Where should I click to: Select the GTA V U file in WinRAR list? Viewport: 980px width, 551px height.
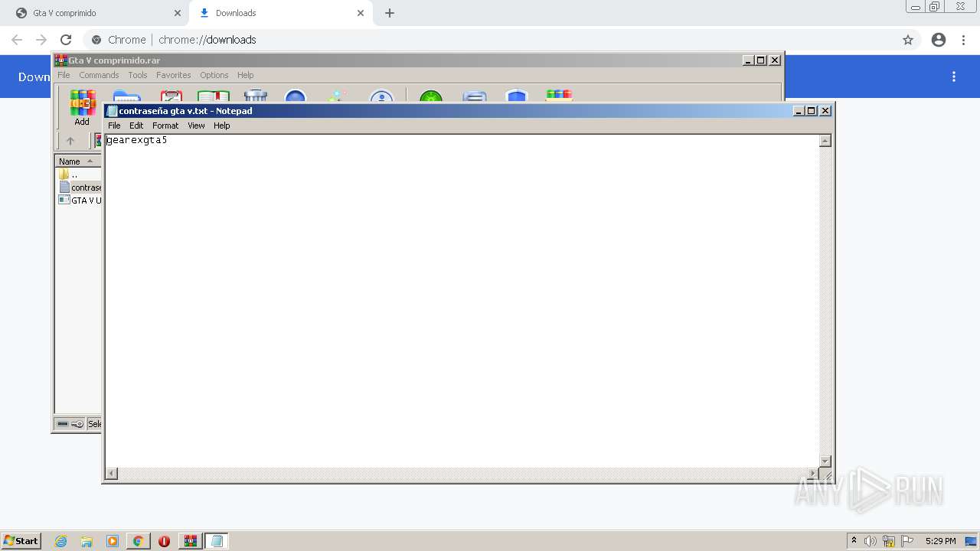pyautogui.click(x=80, y=201)
